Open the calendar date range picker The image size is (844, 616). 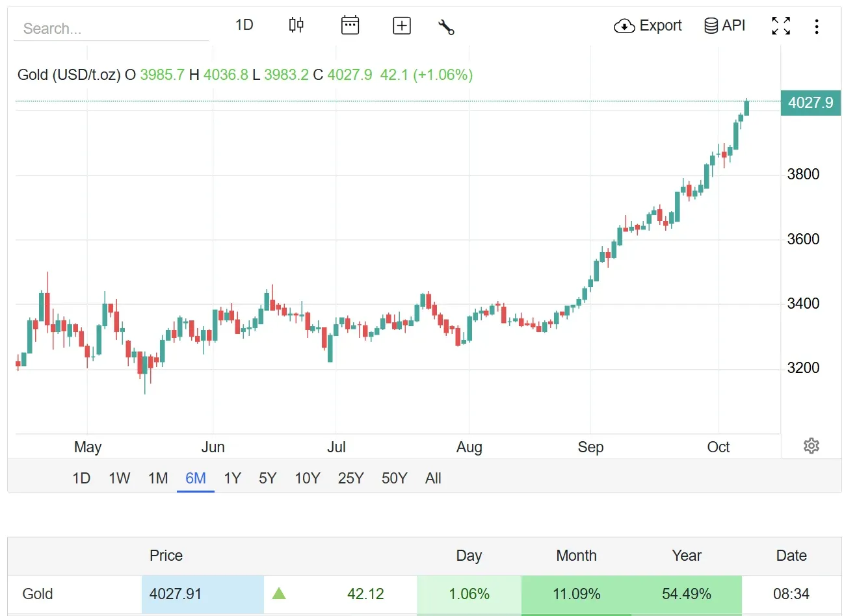(350, 25)
